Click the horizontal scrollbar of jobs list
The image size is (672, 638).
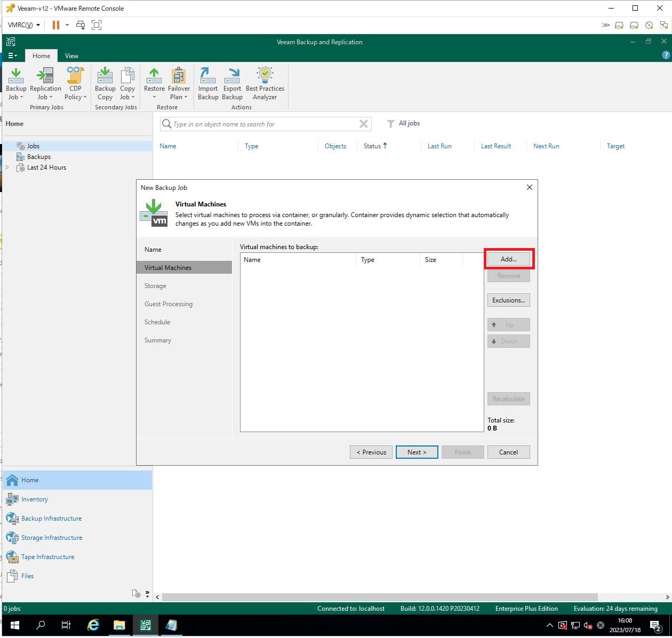[380, 597]
